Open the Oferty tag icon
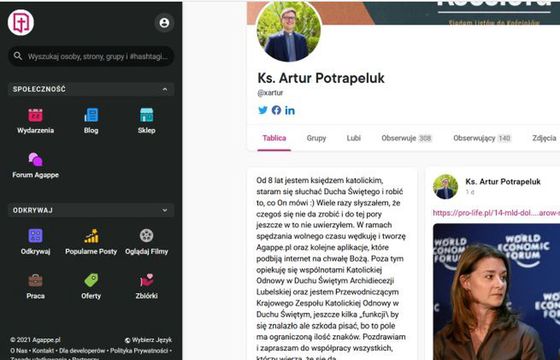The width and height of the screenshot is (560, 360). (x=91, y=280)
